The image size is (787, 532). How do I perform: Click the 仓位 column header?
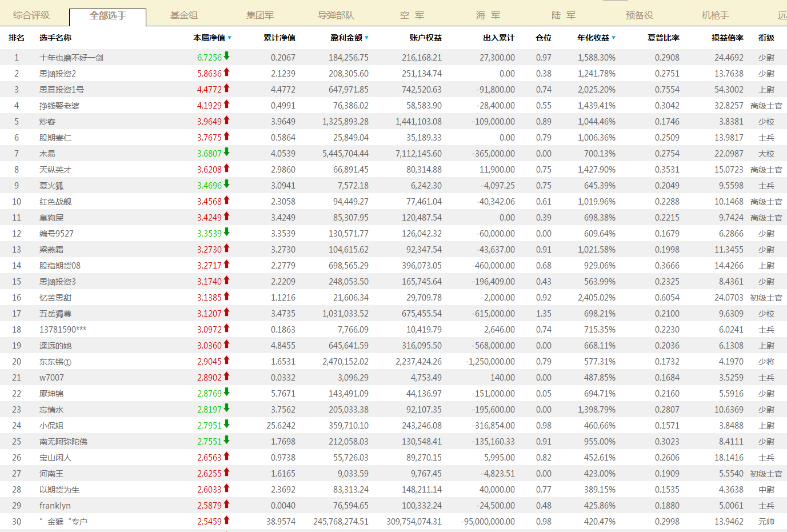(x=544, y=38)
